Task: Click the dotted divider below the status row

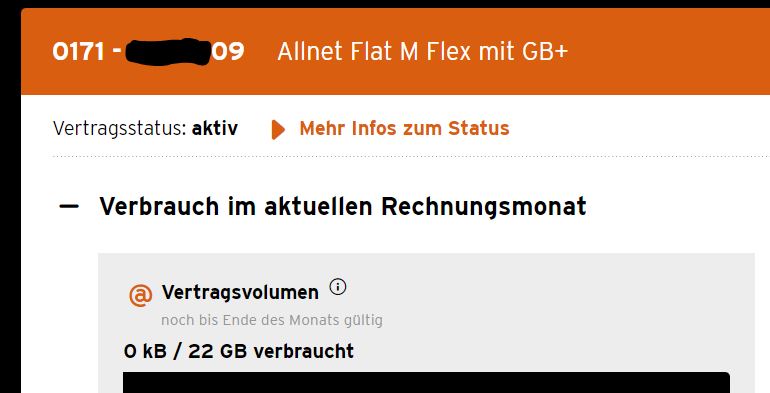Action: (411, 157)
